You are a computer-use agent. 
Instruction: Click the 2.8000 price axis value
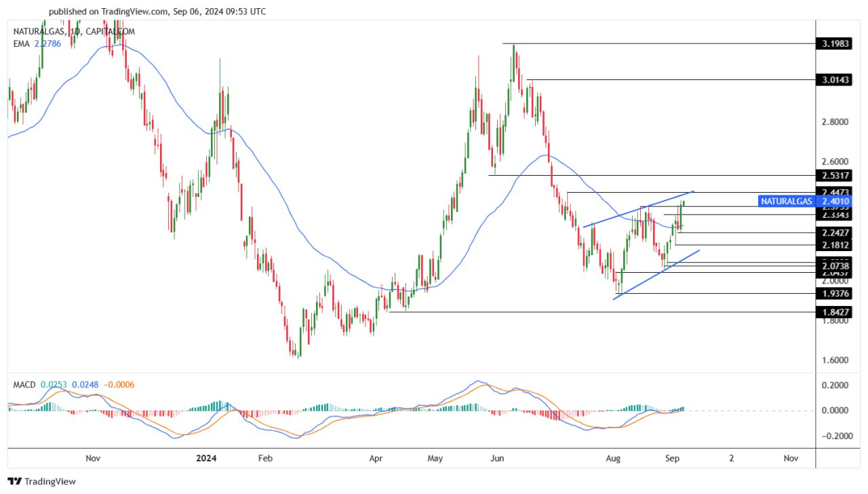point(835,122)
